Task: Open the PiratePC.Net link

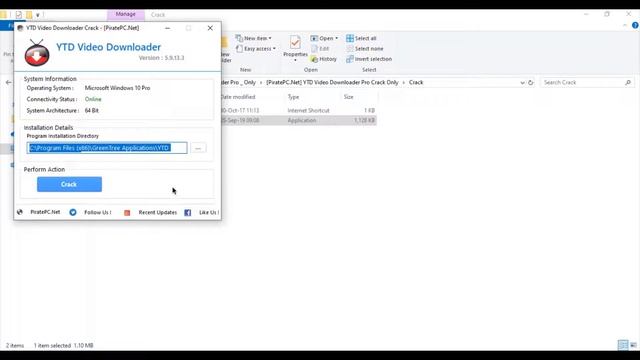Action: [45, 212]
